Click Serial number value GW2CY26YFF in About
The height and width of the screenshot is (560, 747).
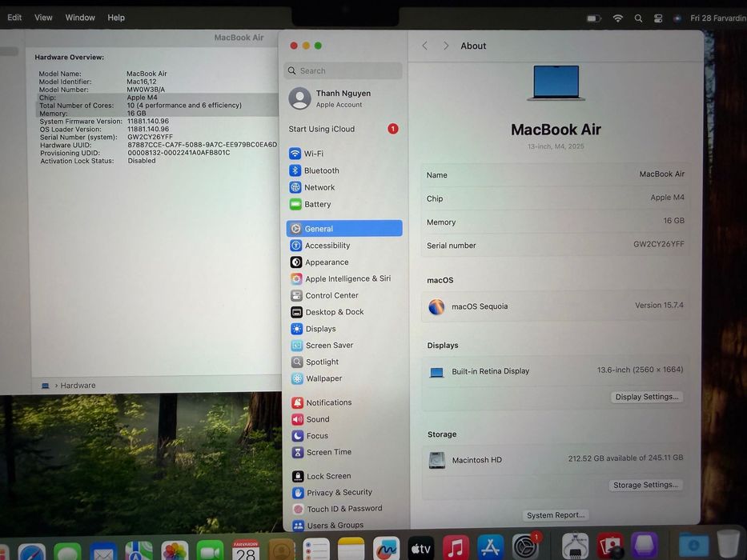tap(658, 244)
